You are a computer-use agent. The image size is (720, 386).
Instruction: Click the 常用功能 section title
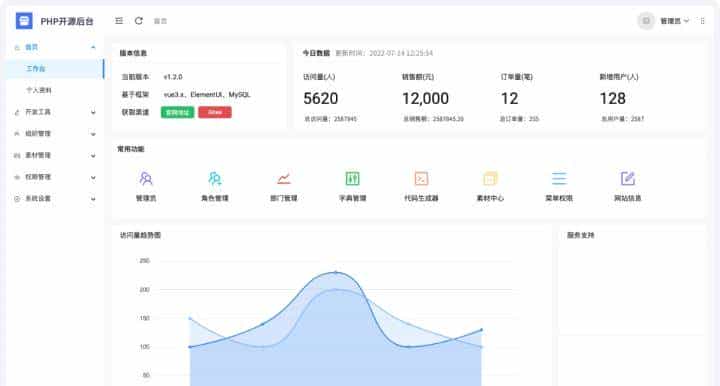click(x=131, y=149)
